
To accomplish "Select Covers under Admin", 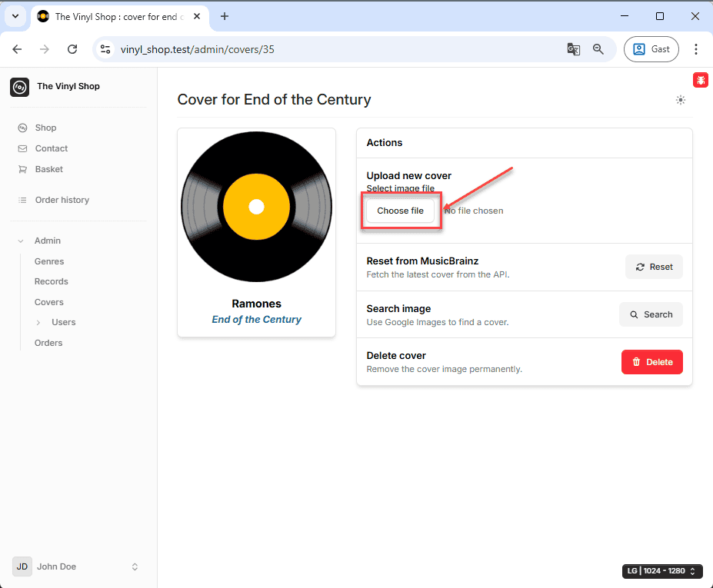I will coord(49,302).
